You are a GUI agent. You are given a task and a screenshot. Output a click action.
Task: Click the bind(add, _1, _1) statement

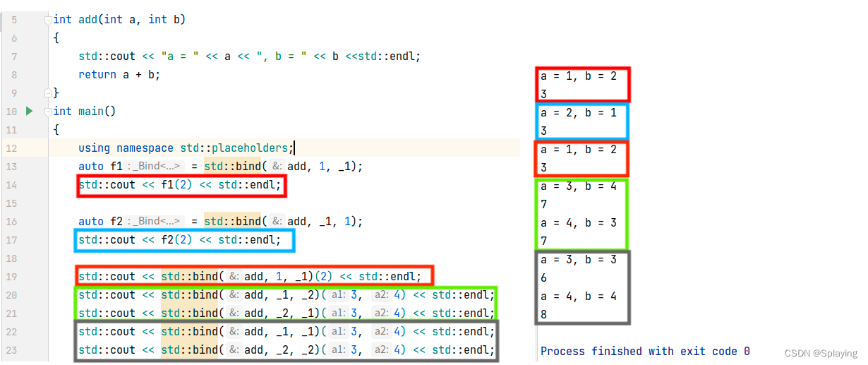[x=287, y=332]
